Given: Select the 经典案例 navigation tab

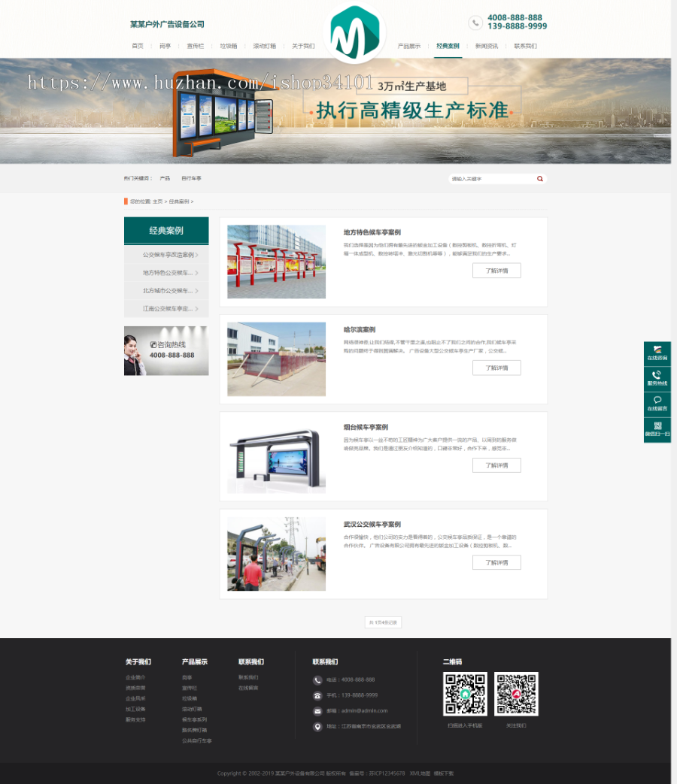Looking at the screenshot, I should (448, 46).
